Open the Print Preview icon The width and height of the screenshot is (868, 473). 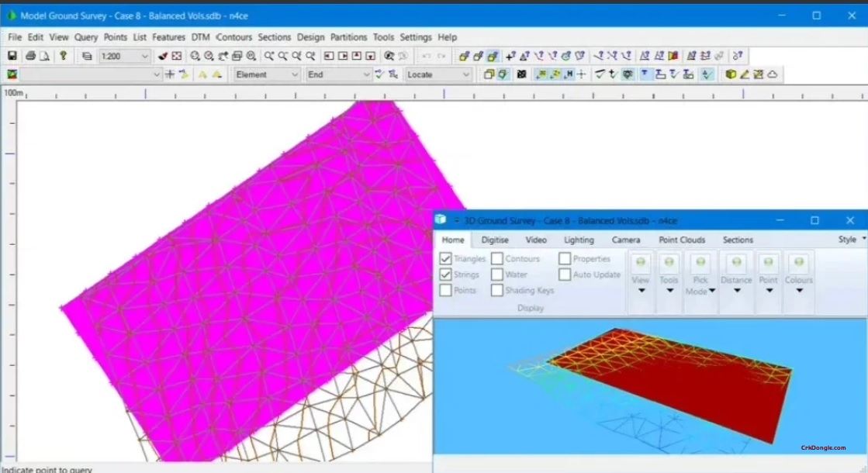(43, 55)
